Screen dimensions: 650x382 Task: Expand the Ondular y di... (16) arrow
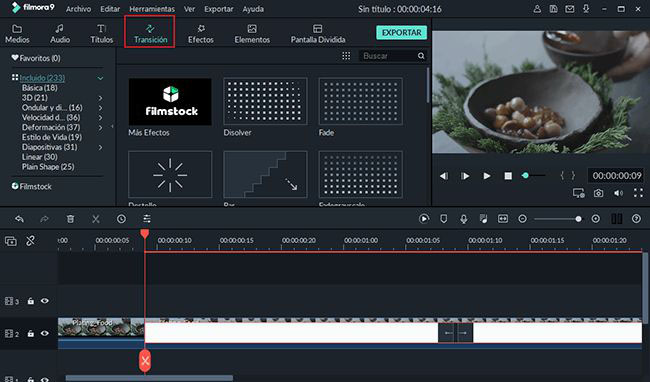(x=100, y=108)
